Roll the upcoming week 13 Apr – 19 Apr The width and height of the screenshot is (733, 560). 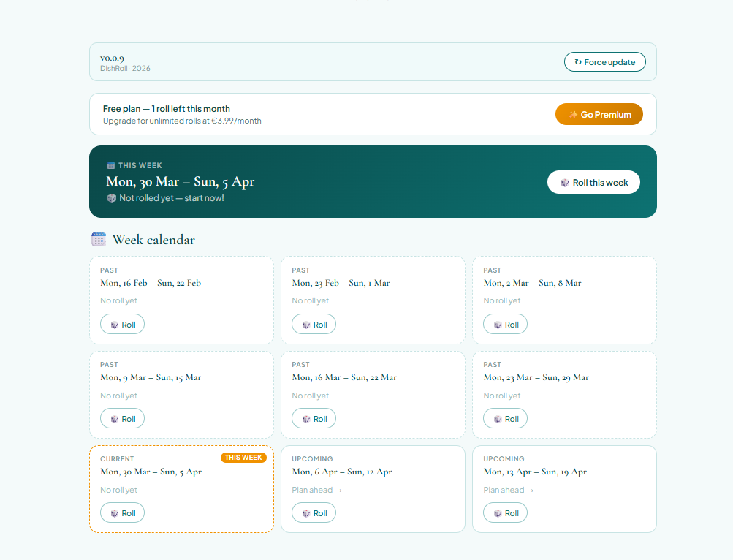pyautogui.click(x=505, y=512)
